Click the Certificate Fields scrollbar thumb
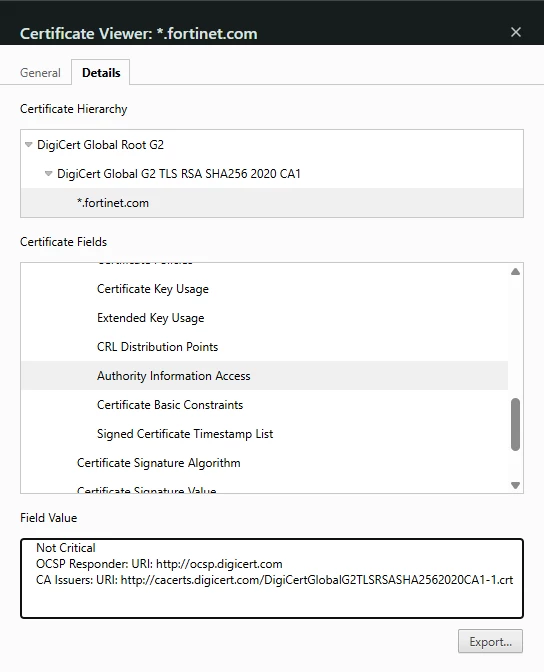This screenshot has width=544, height=672. (515, 424)
